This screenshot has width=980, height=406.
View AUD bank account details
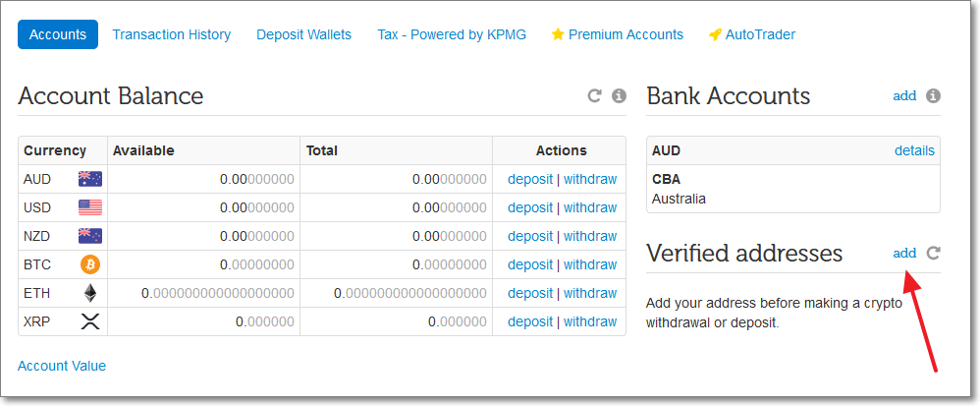coord(914,150)
